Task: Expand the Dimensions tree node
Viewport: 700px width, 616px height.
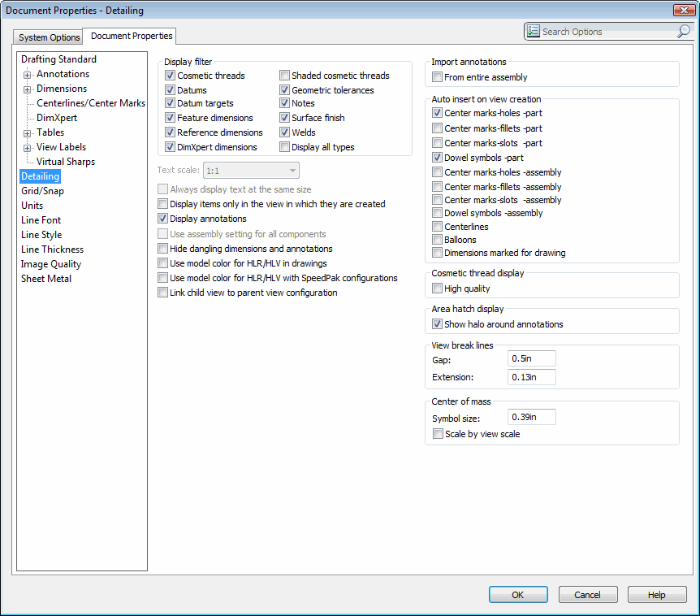Action: pos(28,89)
